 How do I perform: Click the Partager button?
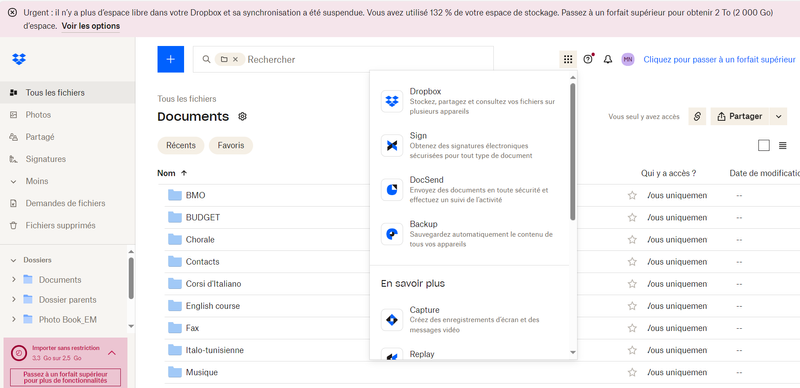pyautogui.click(x=740, y=116)
